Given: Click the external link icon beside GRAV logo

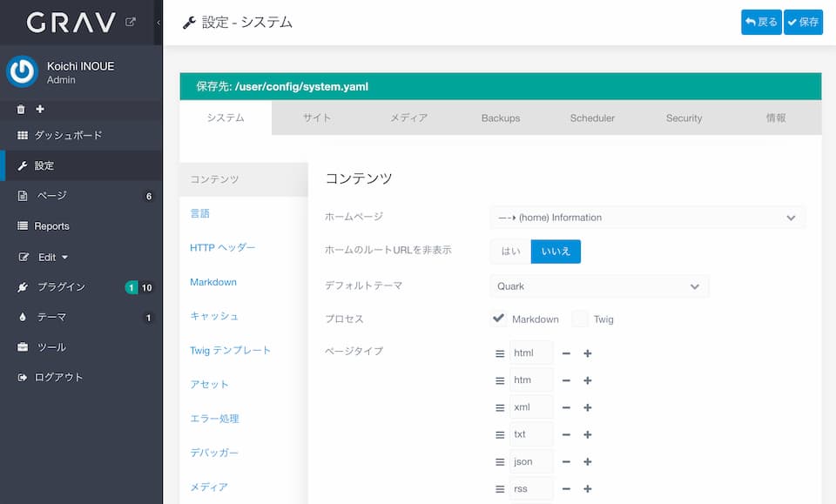Looking at the screenshot, I should pos(131,22).
